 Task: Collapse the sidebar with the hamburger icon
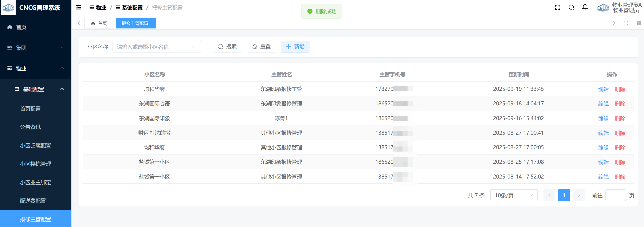pos(79,8)
